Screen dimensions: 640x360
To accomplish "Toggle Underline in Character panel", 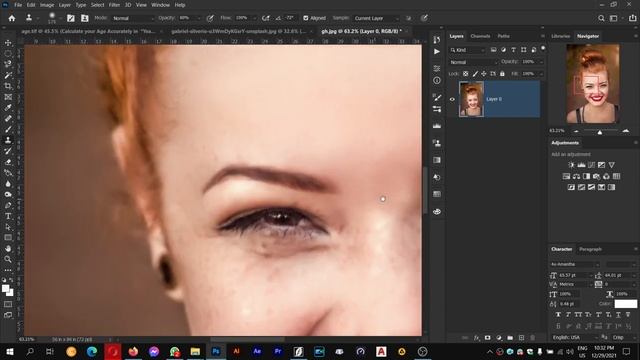I will [x=618, y=315].
